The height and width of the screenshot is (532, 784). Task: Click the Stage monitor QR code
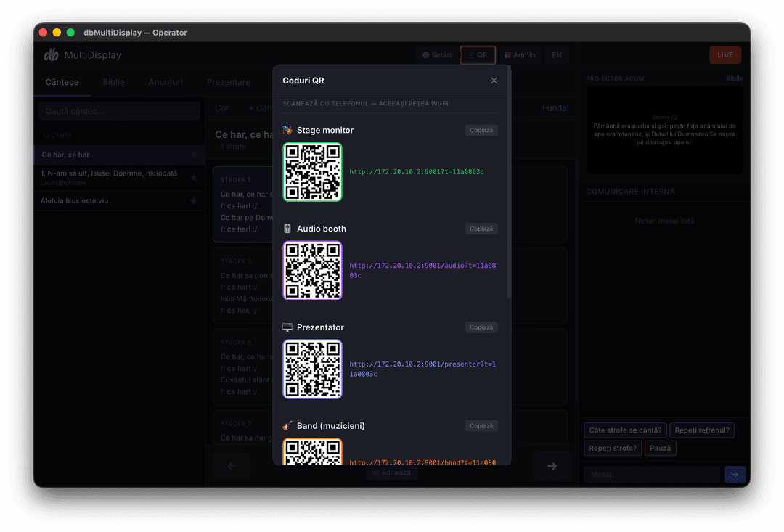tap(312, 172)
